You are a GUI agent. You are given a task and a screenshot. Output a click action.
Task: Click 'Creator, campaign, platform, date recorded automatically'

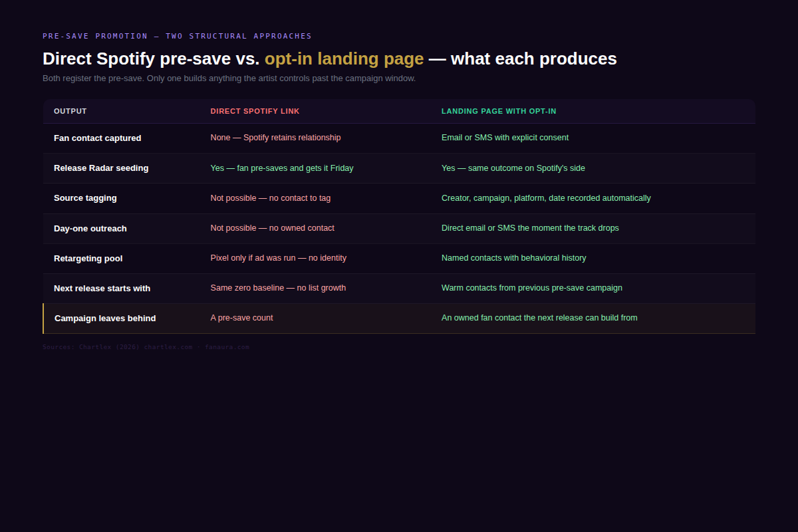pos(546,198)
